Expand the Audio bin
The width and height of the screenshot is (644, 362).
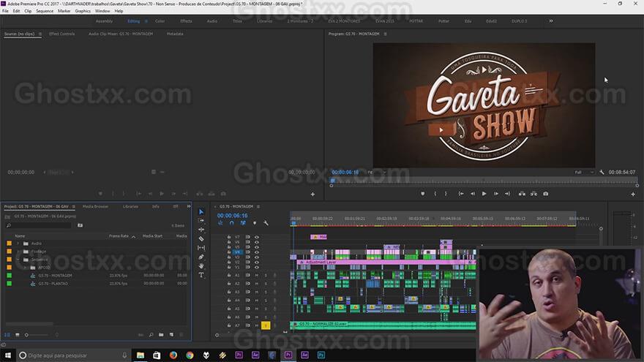click(18, 244)
